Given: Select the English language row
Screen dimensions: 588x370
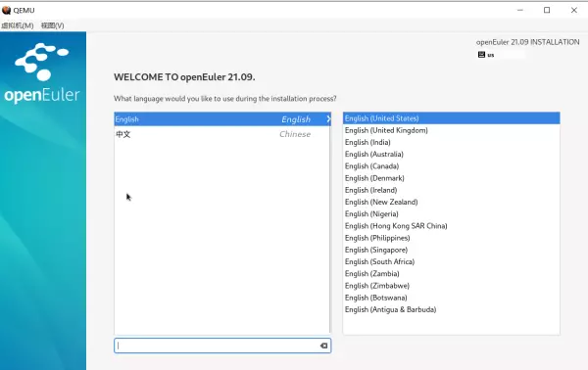Looking at the screenshot, I should click(222, 119).
